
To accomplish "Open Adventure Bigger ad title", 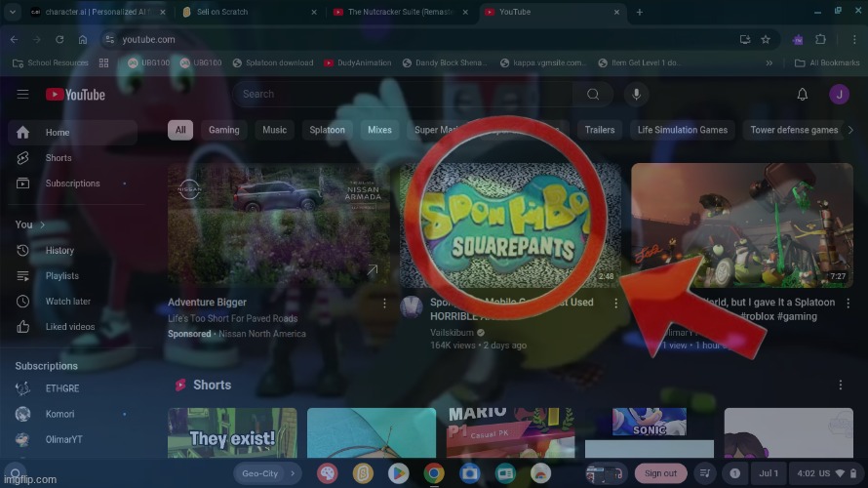I will coord(207,302).
